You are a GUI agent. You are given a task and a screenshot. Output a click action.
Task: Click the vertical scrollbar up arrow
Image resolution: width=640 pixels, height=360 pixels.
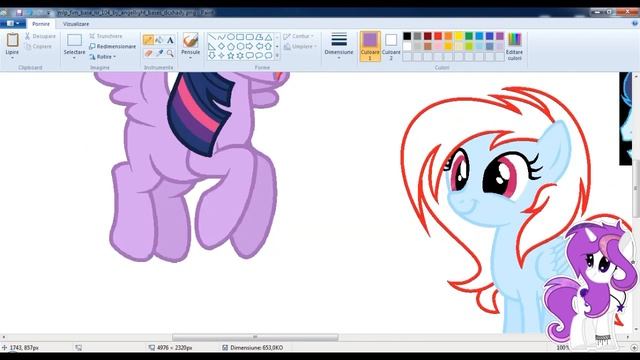[x=636, y=76]
